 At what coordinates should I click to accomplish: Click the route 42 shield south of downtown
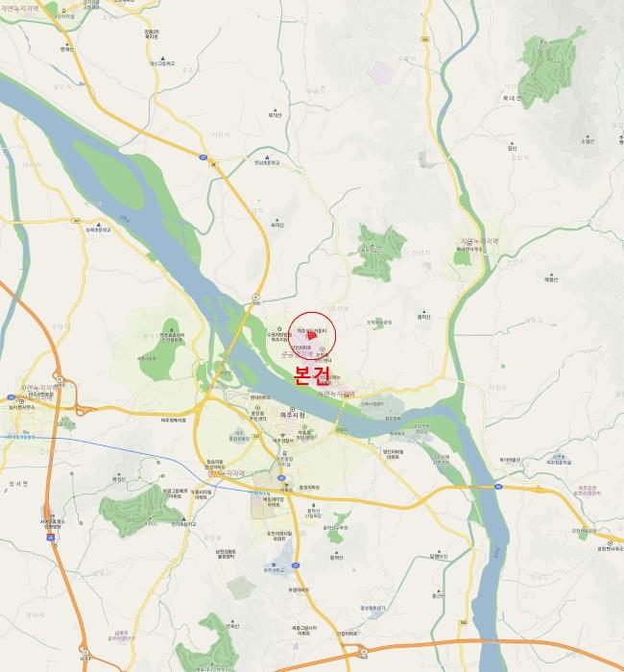[x=281, y=477]
